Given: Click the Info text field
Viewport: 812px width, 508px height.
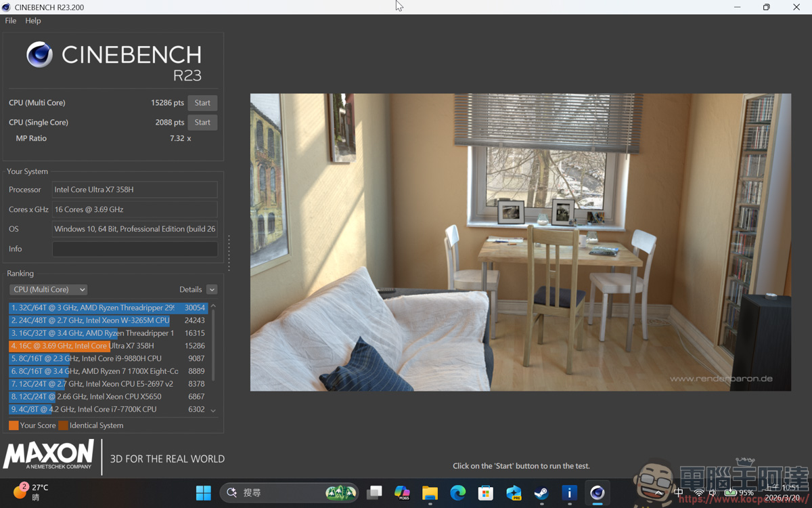Looking at the screenshot, I should pos(135,249).
